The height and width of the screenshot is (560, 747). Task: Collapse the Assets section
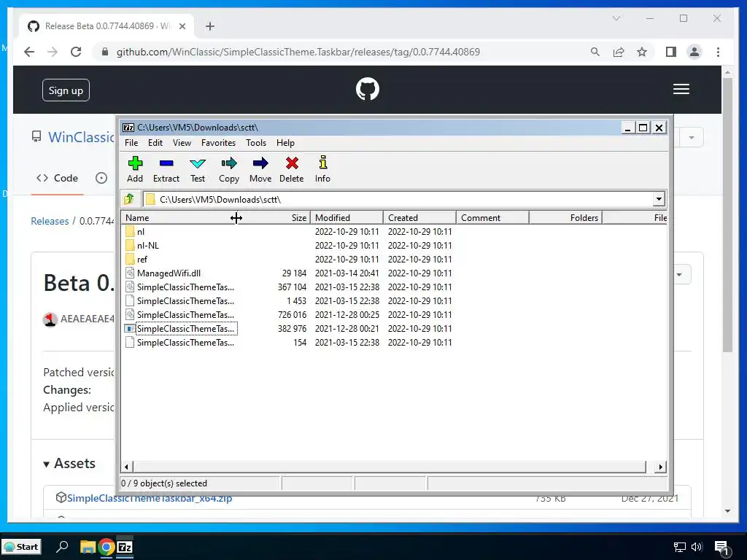(x=69, y=463)
